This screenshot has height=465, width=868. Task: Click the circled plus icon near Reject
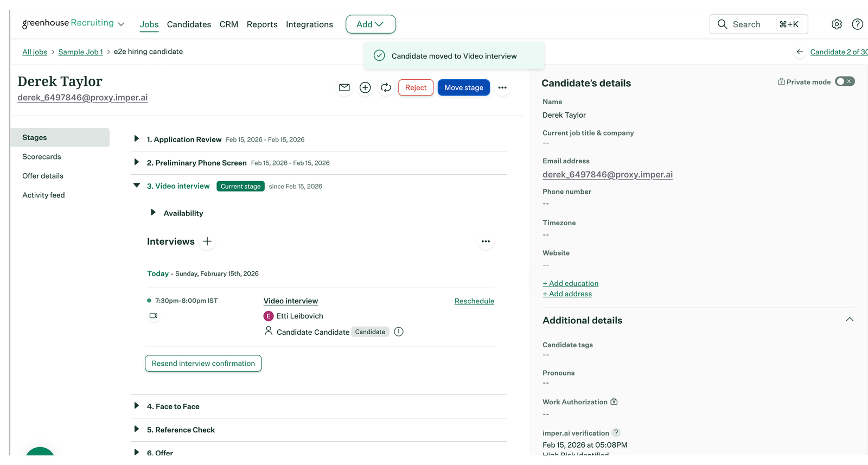(x=365, y=87)
